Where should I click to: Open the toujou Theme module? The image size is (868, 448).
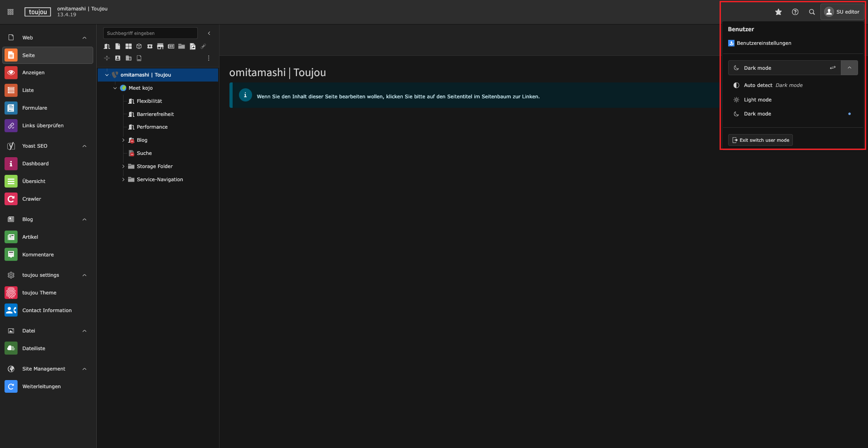click(x=39, y=293)
